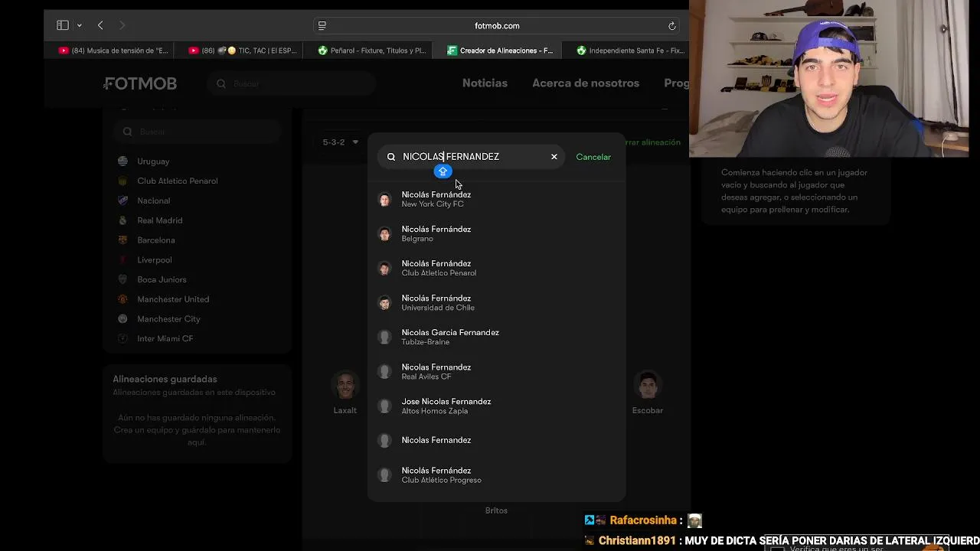Switch to the Peñarol Fixture tab
This screenshot has width=980, height=551.
pyautogui.click(x=372, y=51)
